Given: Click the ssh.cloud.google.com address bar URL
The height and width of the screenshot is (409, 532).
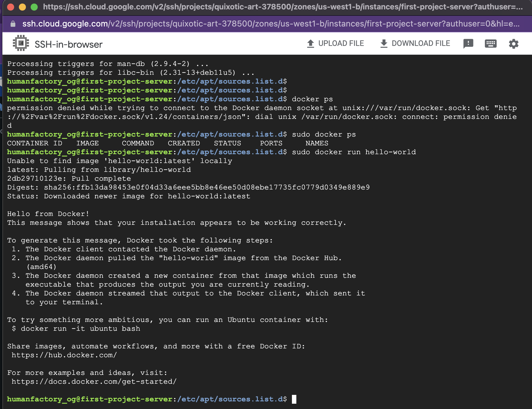Looking at the screenshot, I should point(271,24).
